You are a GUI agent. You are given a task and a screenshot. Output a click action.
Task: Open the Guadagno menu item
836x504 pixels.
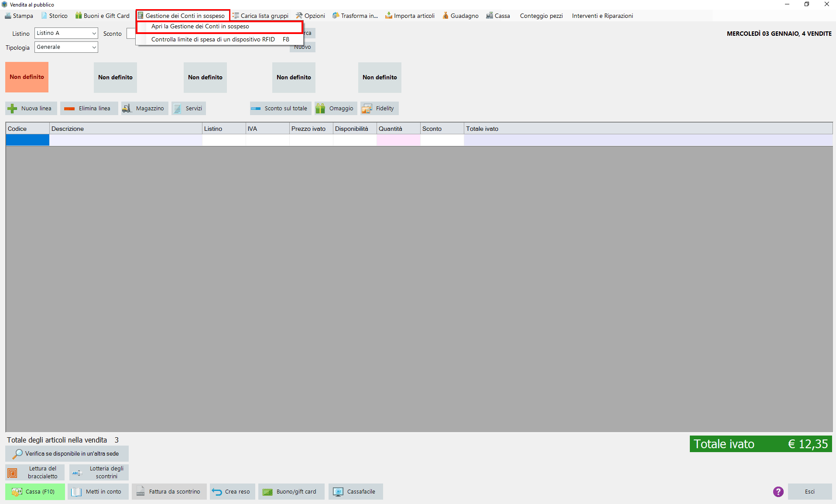point(460,16)
